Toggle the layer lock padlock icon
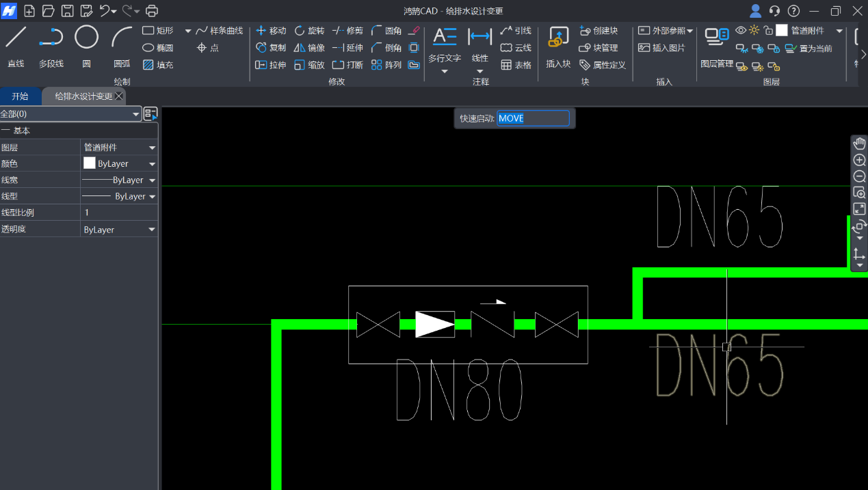 (x=768, y=30)
